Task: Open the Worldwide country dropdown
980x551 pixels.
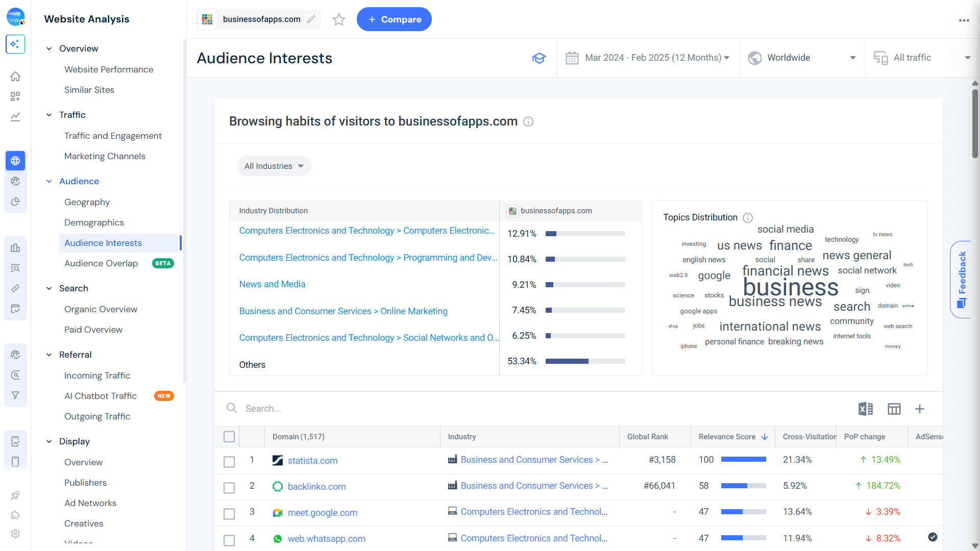Action: click(802, 58)
